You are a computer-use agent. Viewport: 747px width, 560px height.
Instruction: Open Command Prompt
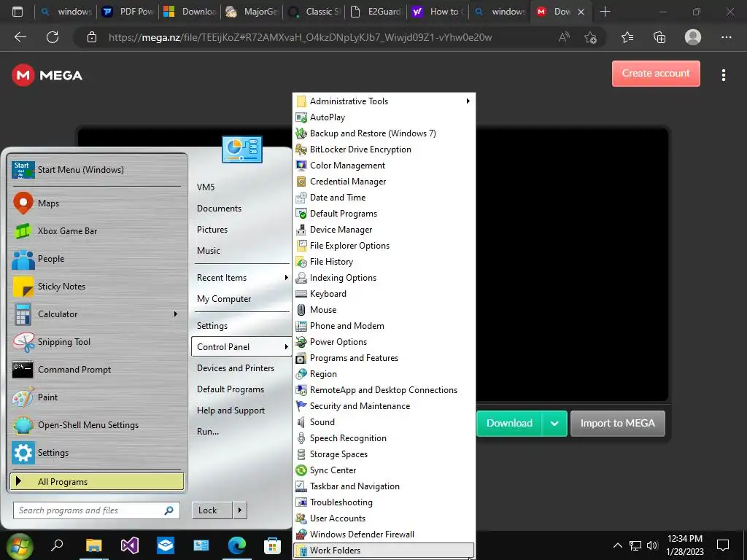pyautogui.click(x=97, y=370)
